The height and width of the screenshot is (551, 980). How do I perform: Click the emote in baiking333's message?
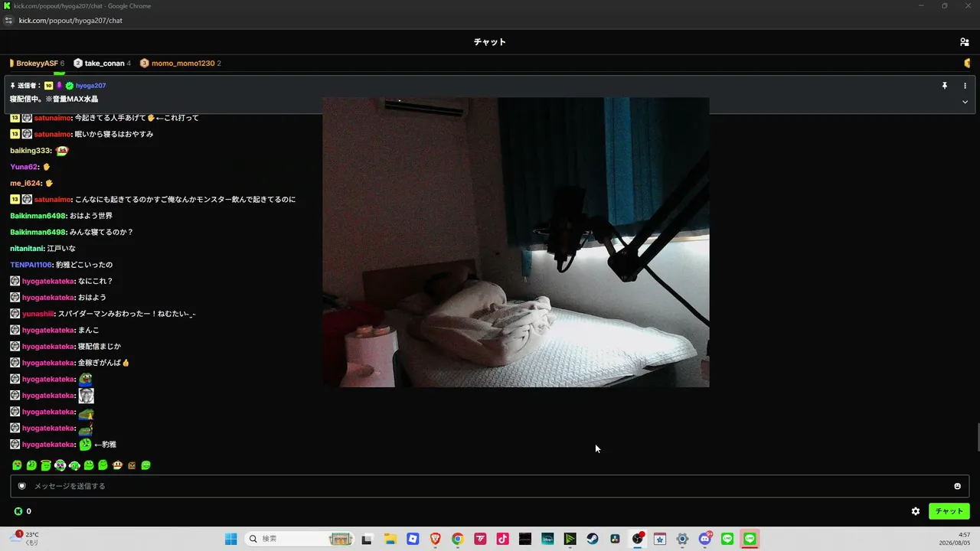(62, 151)
